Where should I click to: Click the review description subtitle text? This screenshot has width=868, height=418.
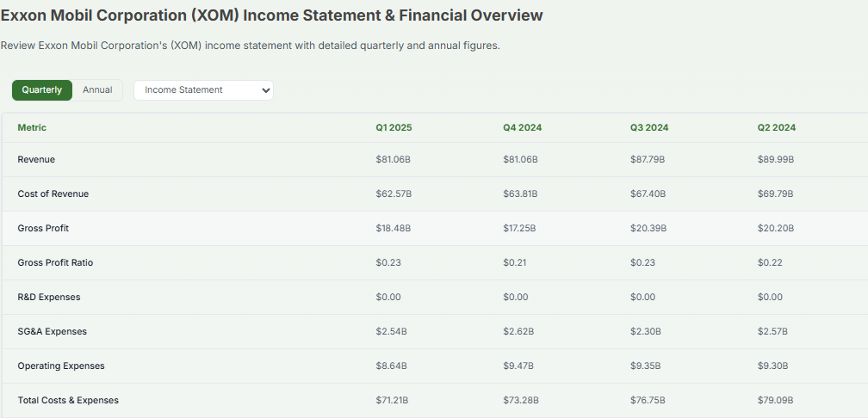tap(250, 46)
